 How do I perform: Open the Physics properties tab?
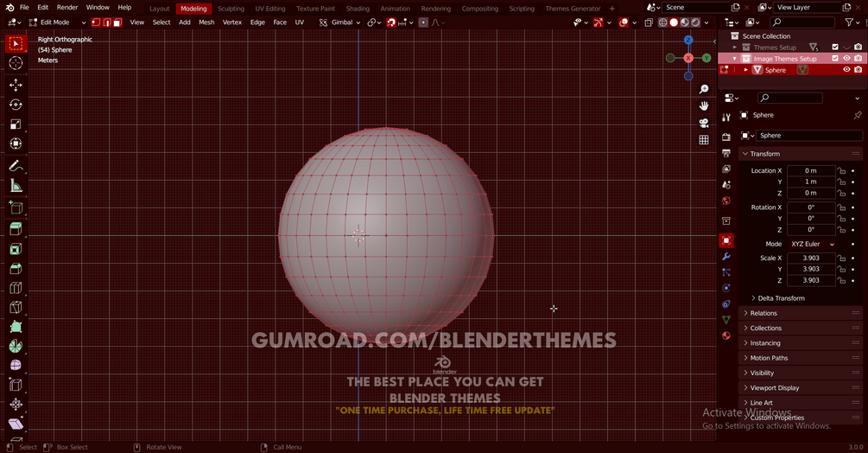tap(726, 288)
